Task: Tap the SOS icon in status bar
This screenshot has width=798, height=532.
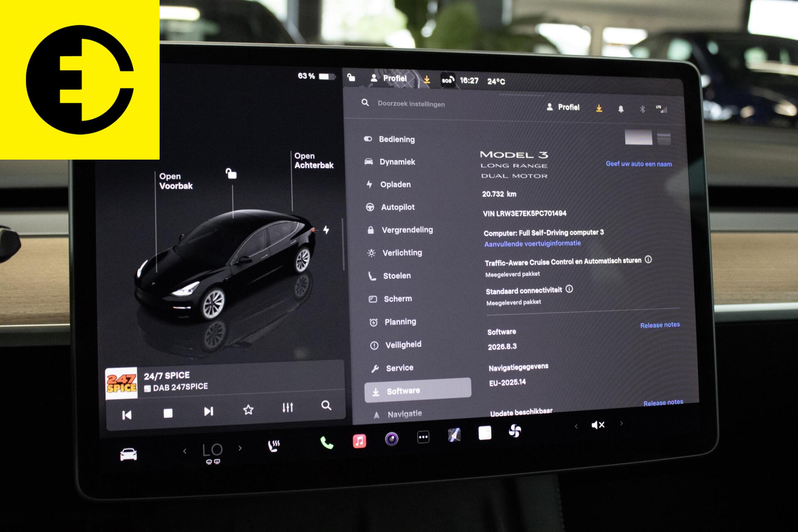Action: pyautogui.click(x=448, y=80)
